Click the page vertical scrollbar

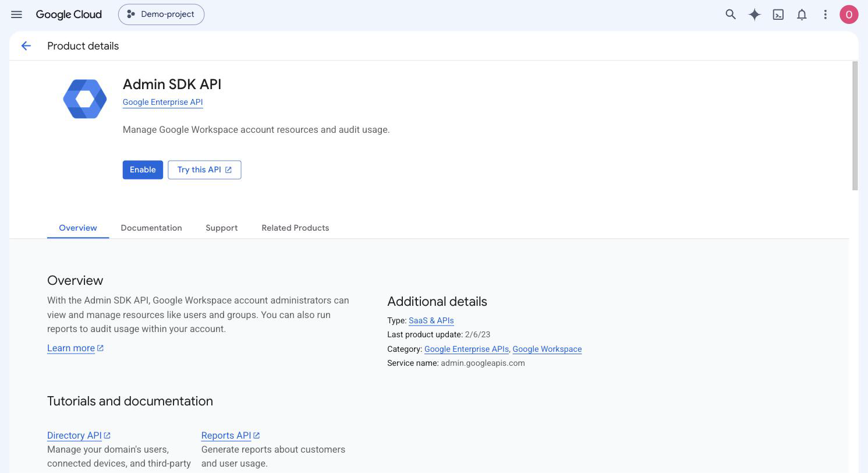coord(855,126)
